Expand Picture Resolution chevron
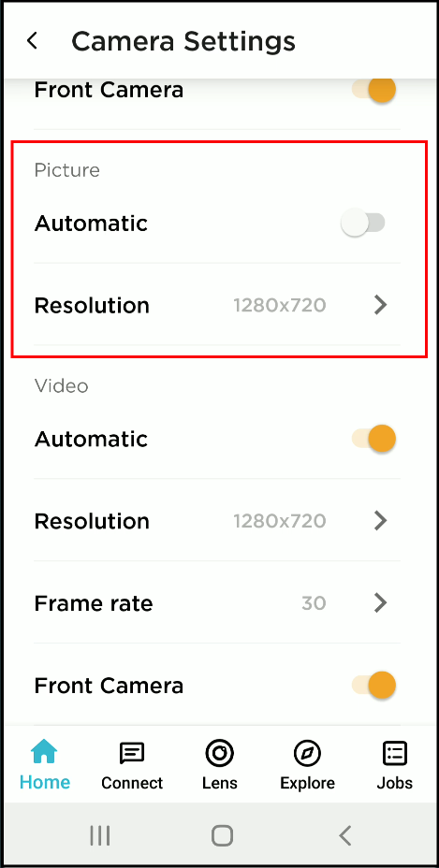This screenshot has width=439, height=868. [x=380, y=305]
